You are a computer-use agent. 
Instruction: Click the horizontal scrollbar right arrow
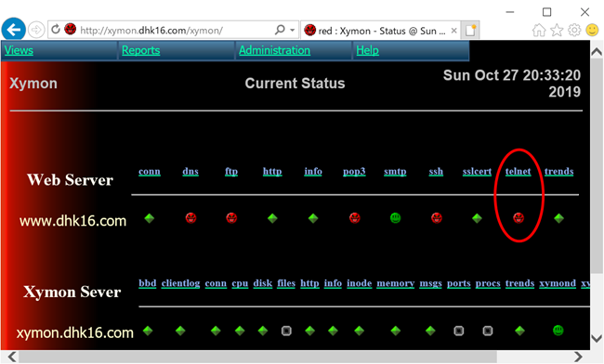tap(578, 357)
